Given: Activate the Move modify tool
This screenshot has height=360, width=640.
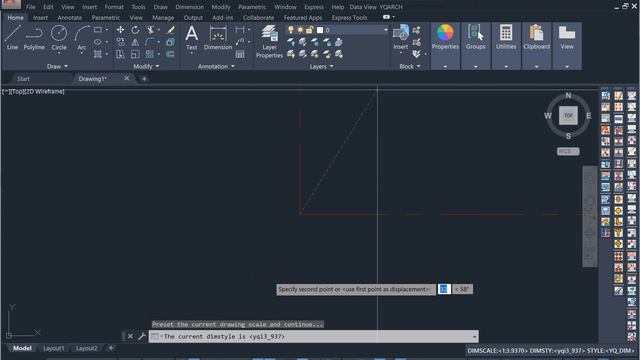Looking at the screenshot, I should point(120,30).
